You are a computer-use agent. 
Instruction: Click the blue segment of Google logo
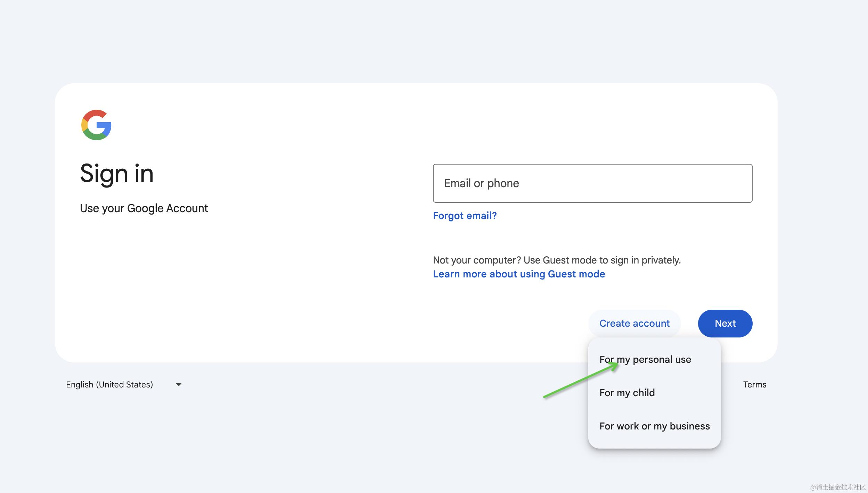[106, 129]
